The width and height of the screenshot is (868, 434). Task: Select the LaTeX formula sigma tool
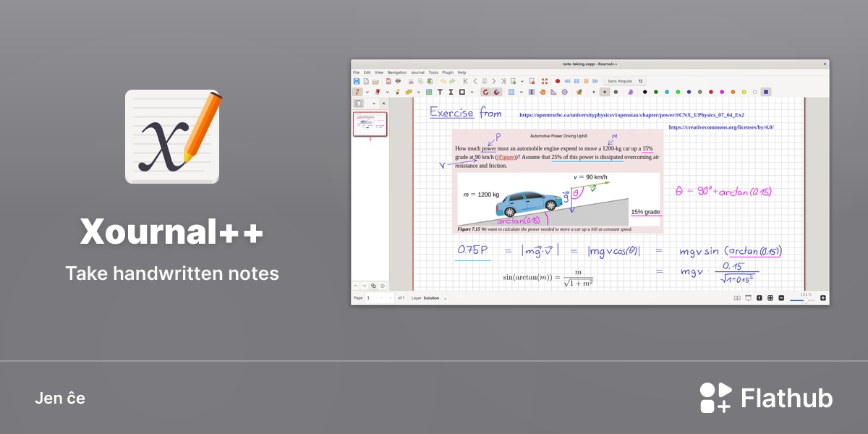[451, 92]
